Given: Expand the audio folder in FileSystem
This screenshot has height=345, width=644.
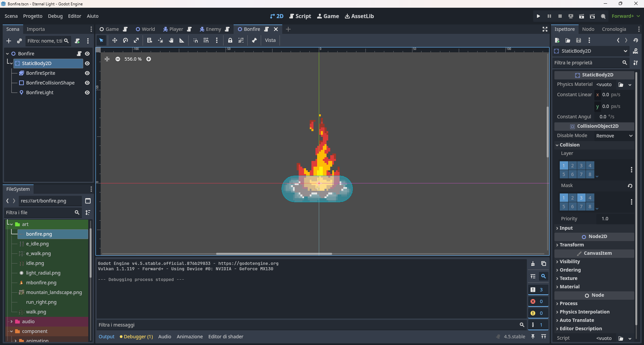Looking at the screenshot, I should 11,322.
